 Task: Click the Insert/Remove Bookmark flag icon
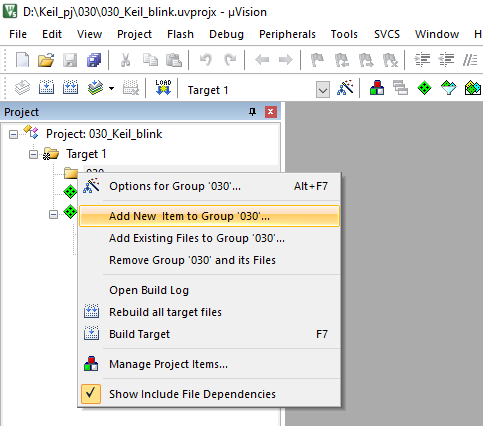click(x=317, y=60)
